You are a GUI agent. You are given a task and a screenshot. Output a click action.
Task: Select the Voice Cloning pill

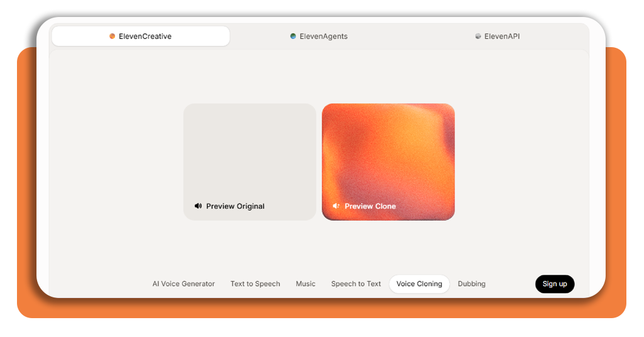[419, 284]
